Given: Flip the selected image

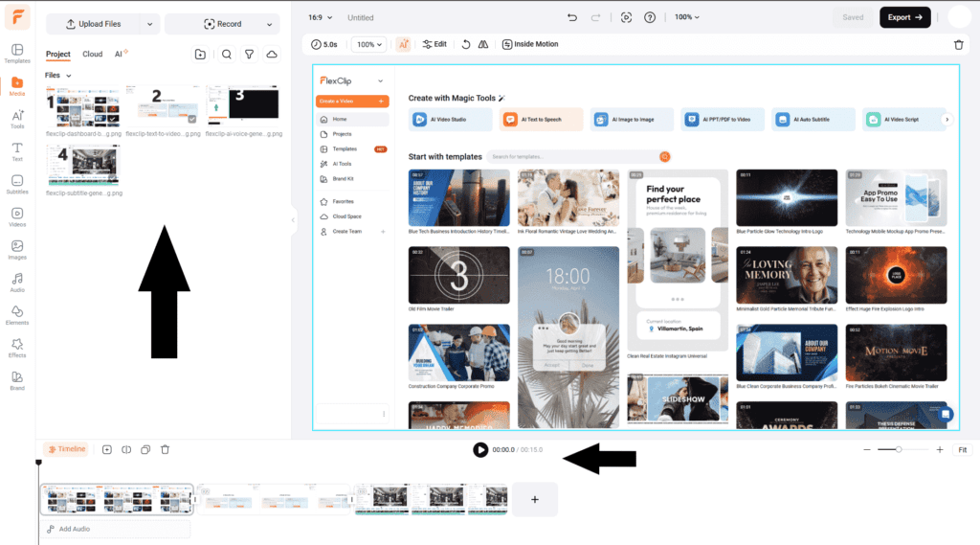Looking at the screenshot, I should coord(483,44).
